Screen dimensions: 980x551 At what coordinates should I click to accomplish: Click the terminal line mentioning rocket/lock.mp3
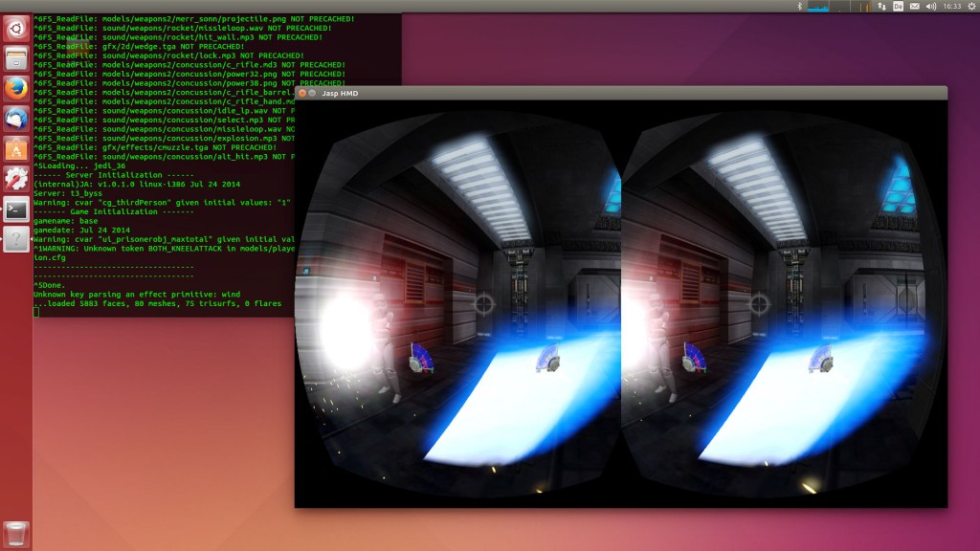pos(168,55)
